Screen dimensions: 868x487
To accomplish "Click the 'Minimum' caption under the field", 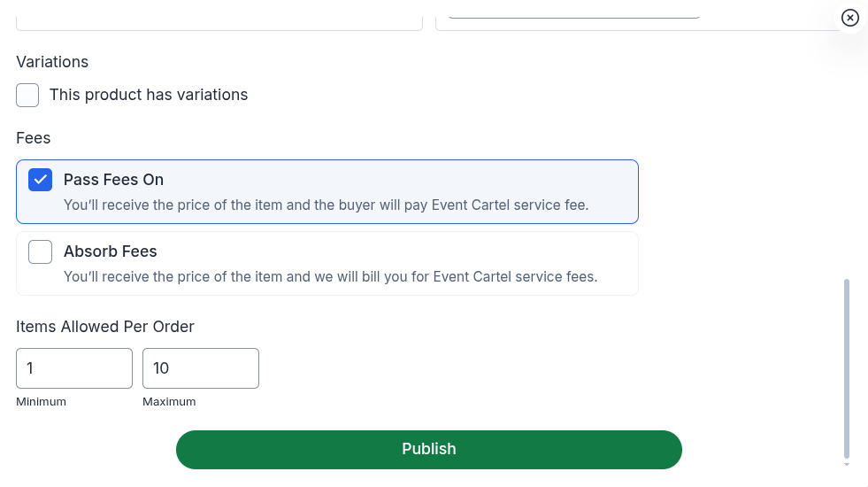I will coord(41,402).
